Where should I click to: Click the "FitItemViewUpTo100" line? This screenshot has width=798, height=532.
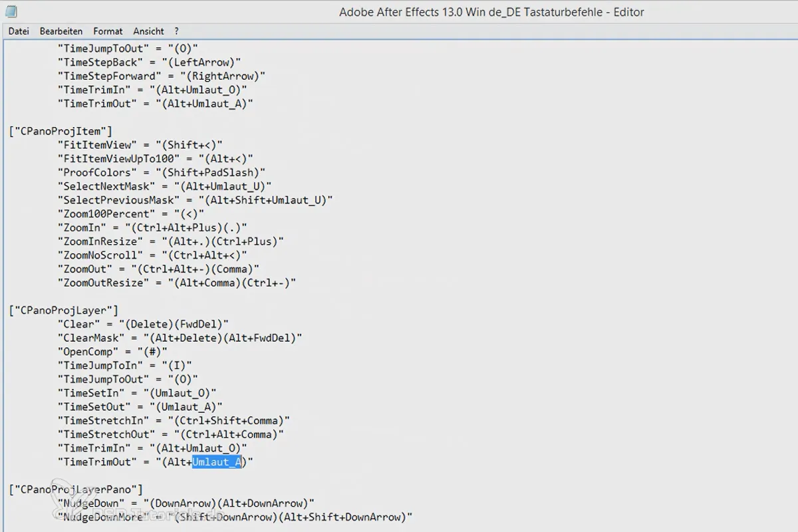point(156,158)
